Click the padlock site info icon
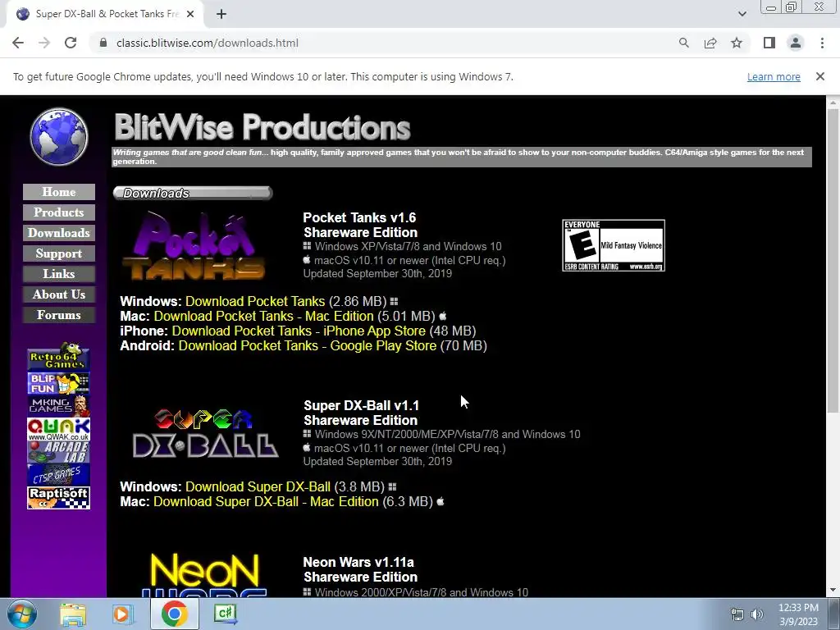 pyautogui.click(x=103, y=43)
